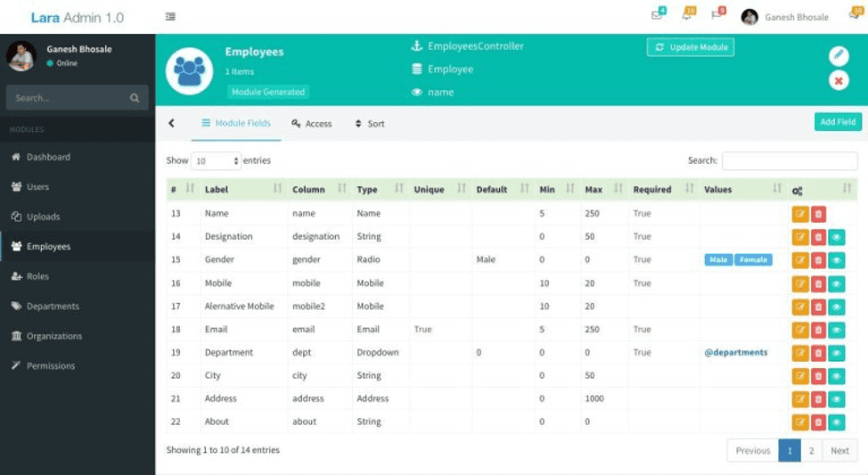The height and width of the screenshot is (475, 868).
Task: Delete the Designation field row
Action: click(x=818, y=237)
